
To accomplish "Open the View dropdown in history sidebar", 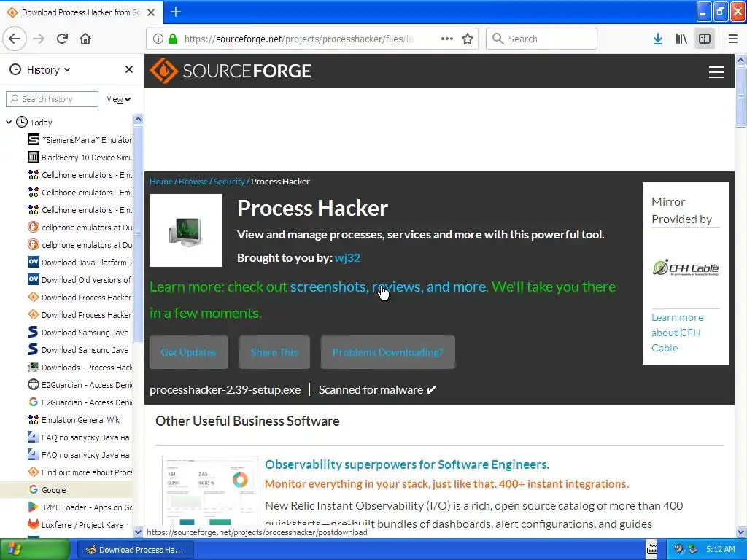I will point(119,99).
